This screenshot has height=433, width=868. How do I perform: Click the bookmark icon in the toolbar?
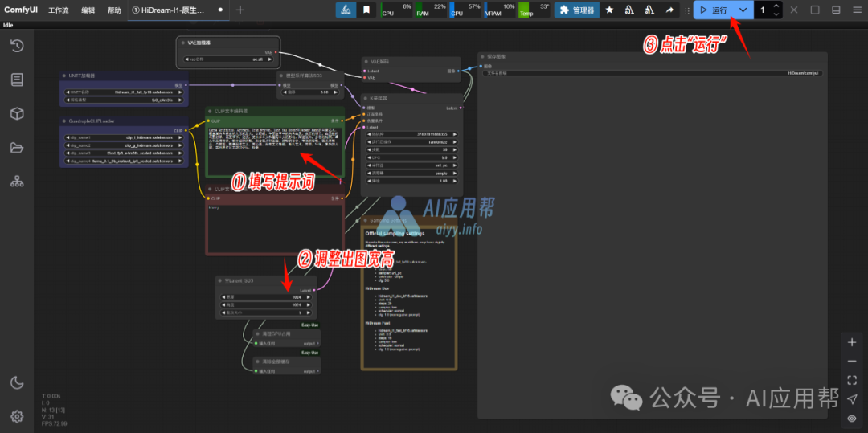[366, 10]
